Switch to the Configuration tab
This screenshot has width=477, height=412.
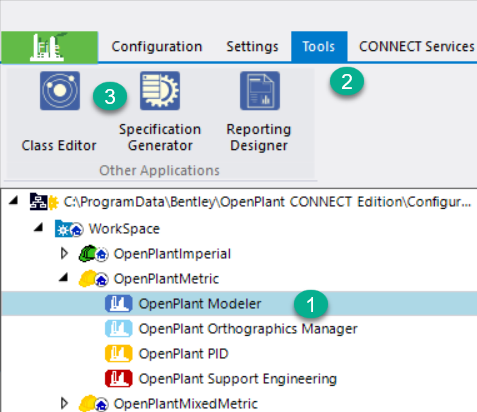click(x=157, y=47)
